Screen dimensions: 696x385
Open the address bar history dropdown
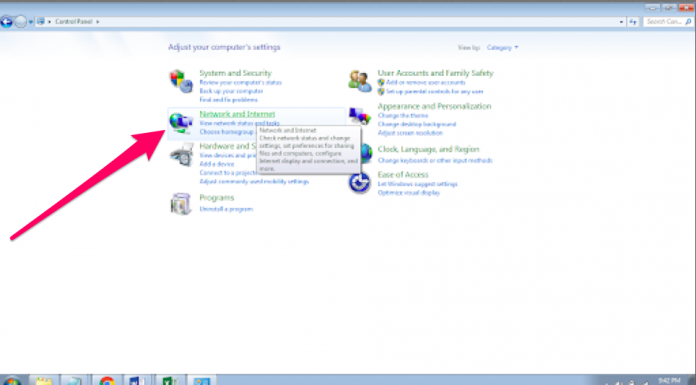621,21
